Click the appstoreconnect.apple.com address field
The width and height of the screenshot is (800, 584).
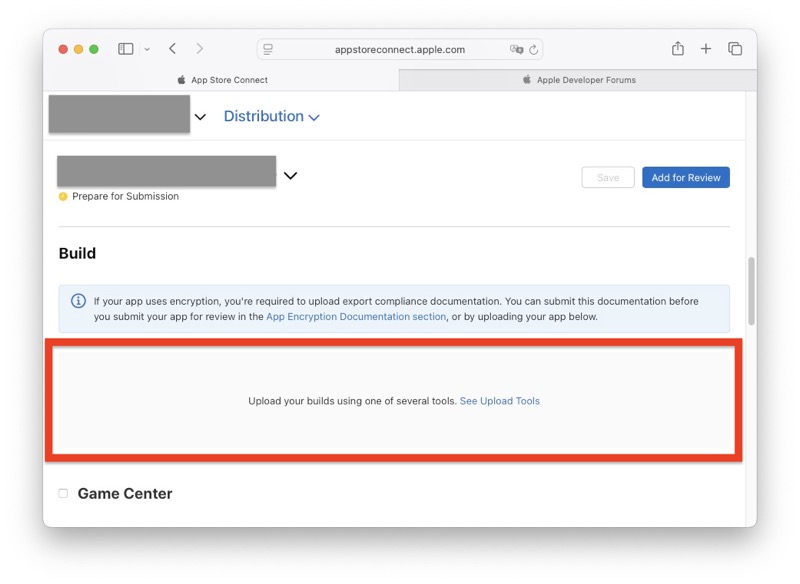pyautogui.click(x=399, y=49)
